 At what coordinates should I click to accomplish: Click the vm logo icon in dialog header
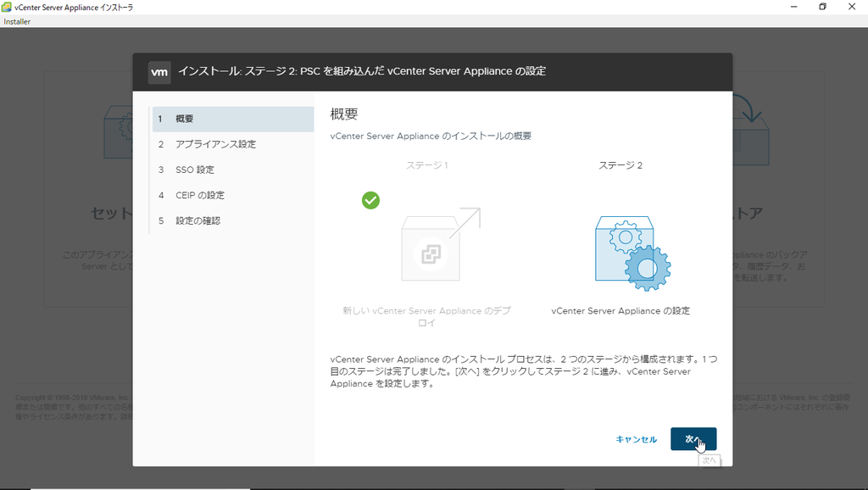[x=159, y=72]
